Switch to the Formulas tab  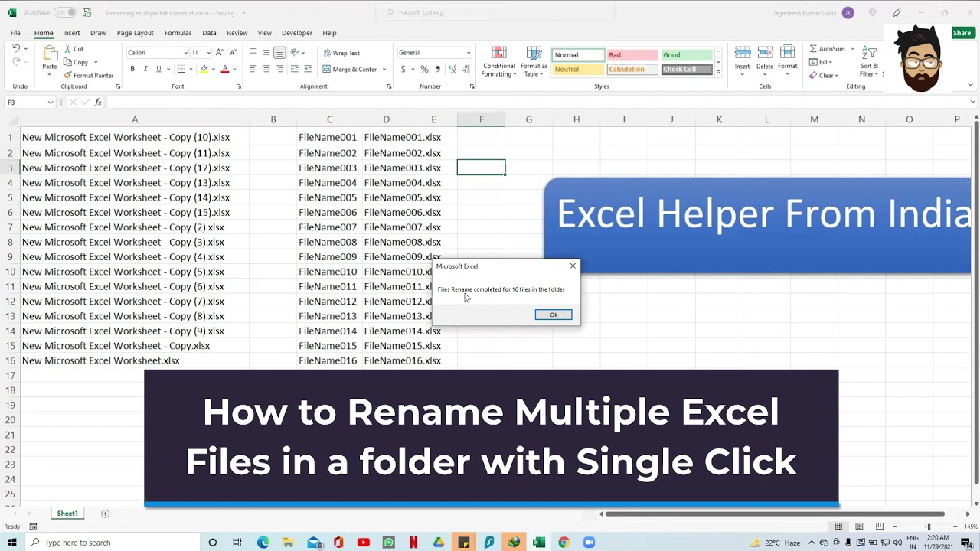(x=178, y=33)
